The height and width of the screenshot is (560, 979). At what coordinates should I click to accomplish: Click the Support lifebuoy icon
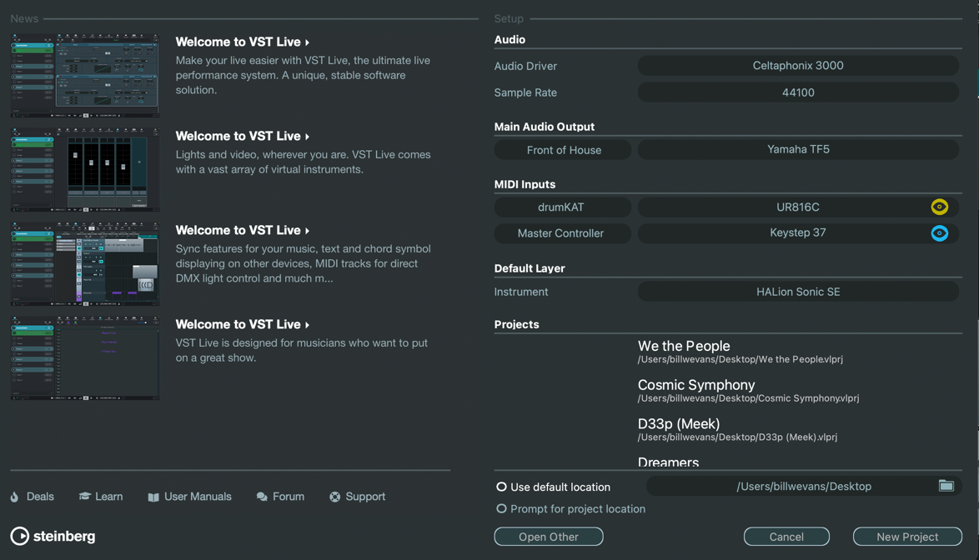(334, 497)
